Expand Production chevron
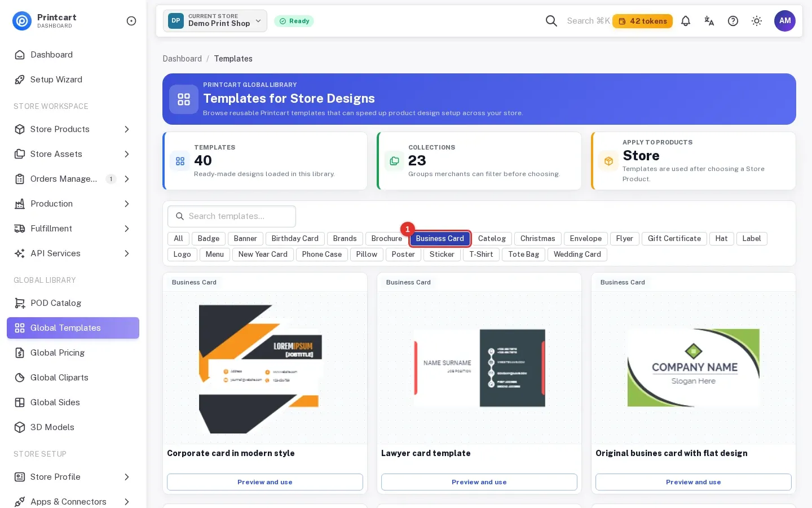Screen dimensions: 812x508 (127, 204)
